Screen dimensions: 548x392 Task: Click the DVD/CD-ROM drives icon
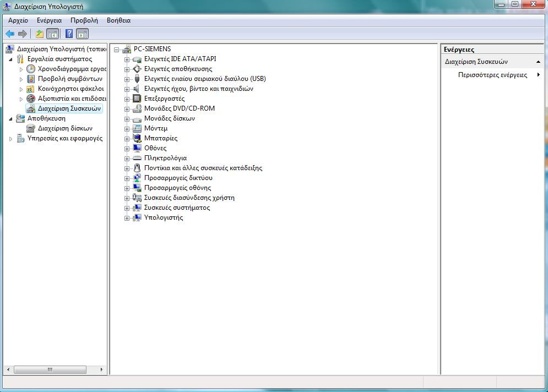pyautogui.click(x=137, y=108)
